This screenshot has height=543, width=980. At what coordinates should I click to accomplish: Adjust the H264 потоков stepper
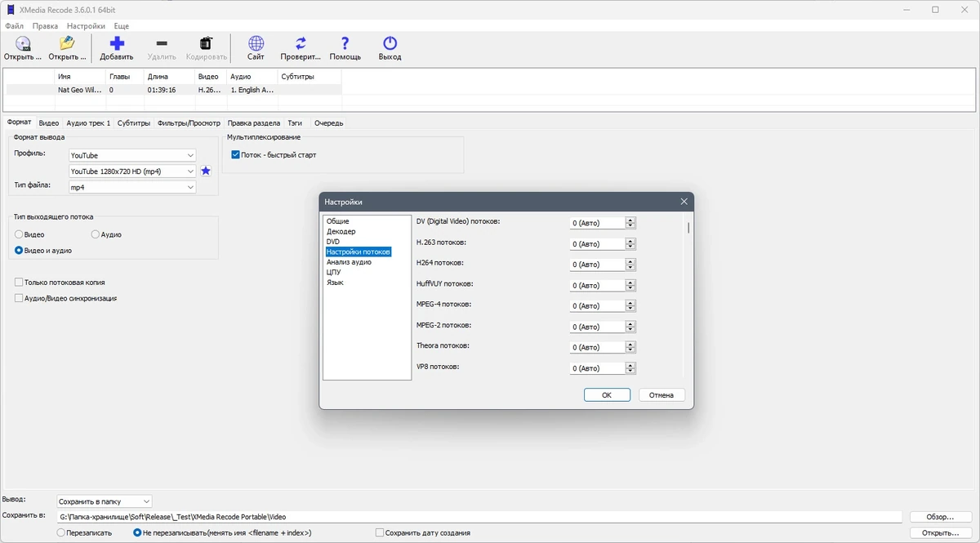click(630, 265)
